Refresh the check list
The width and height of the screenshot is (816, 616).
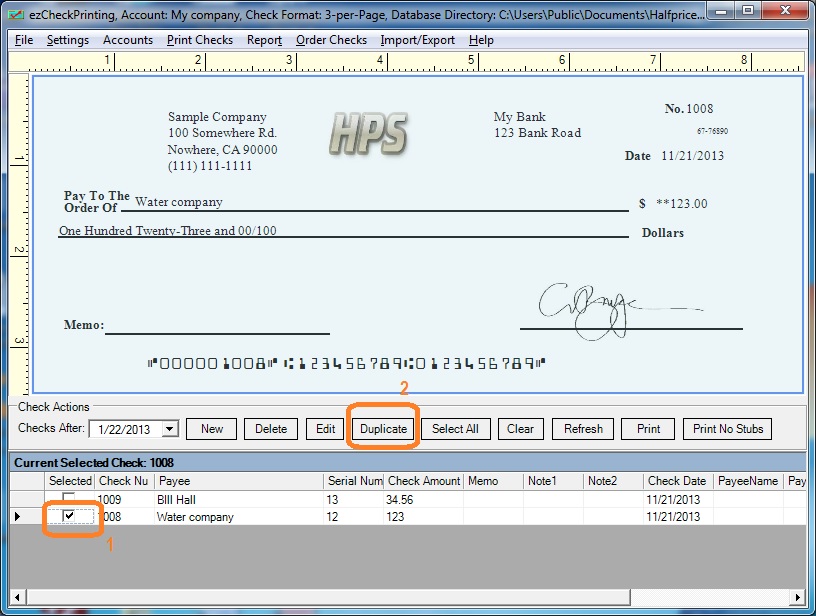coord(582,428)
